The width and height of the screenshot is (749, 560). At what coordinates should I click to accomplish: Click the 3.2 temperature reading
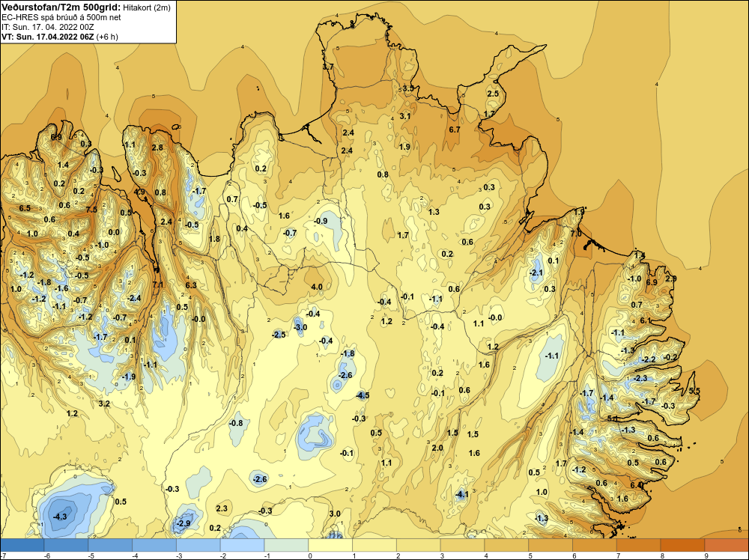pos(104,404)
